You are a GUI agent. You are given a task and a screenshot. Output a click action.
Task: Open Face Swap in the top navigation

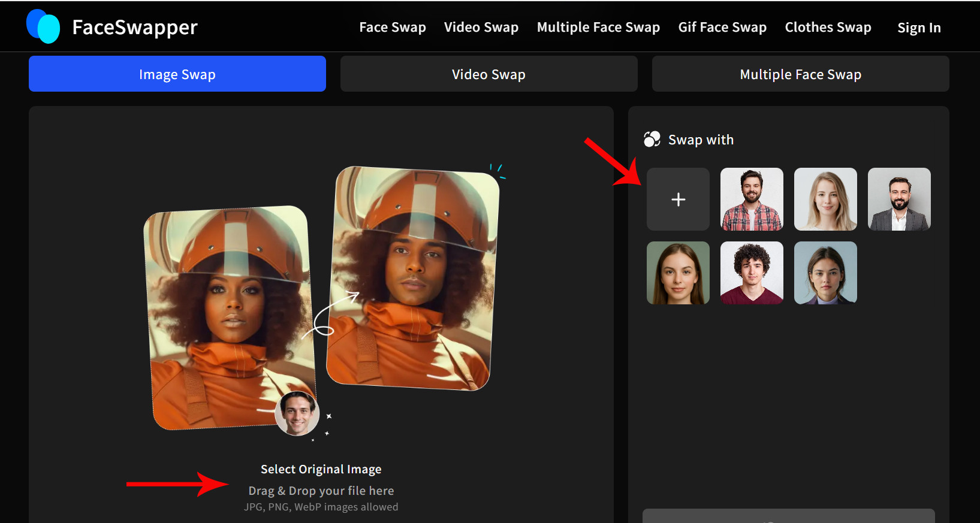393,28
